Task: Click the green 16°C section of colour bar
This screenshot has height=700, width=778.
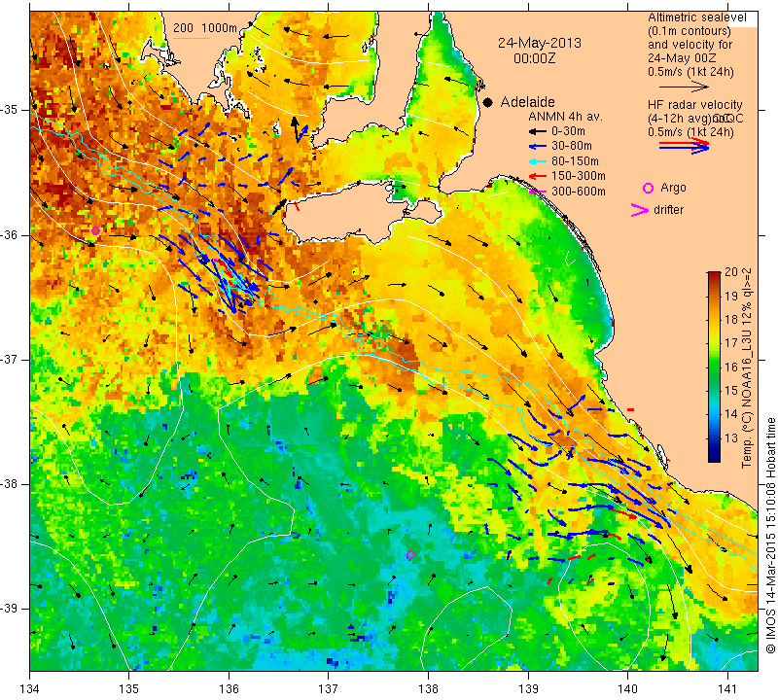Action: point(714,367)
